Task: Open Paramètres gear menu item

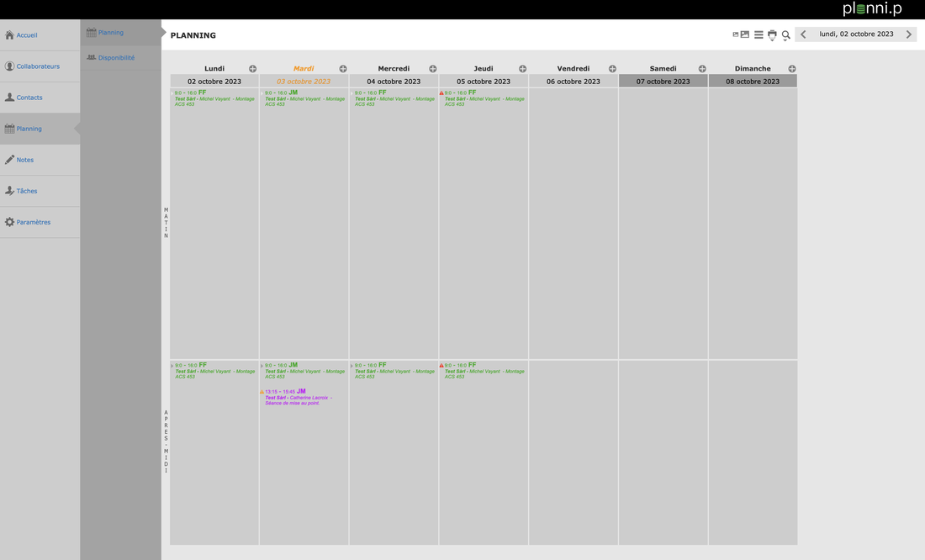Action: (x=34, y=222)
